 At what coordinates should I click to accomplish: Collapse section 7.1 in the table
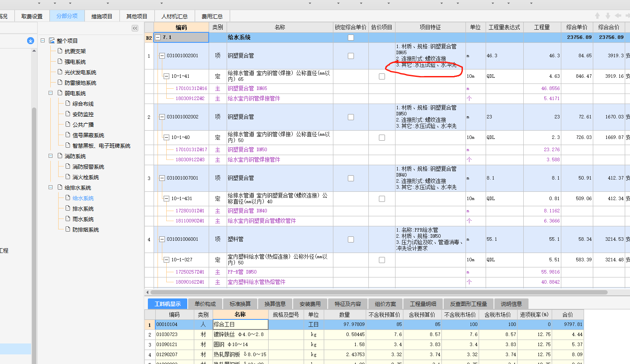(158, 38)
